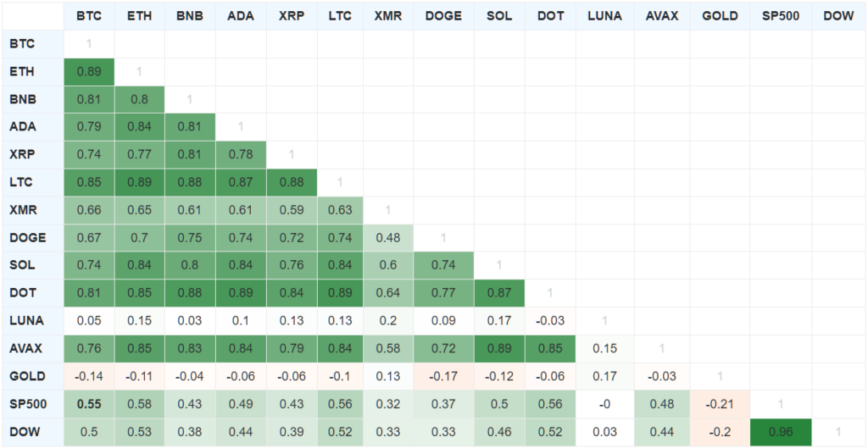Click the -0.17 DOGE-GOLD correlation cell
The height and width of the screenshot is (448, 868).
(x=443, y=376)
